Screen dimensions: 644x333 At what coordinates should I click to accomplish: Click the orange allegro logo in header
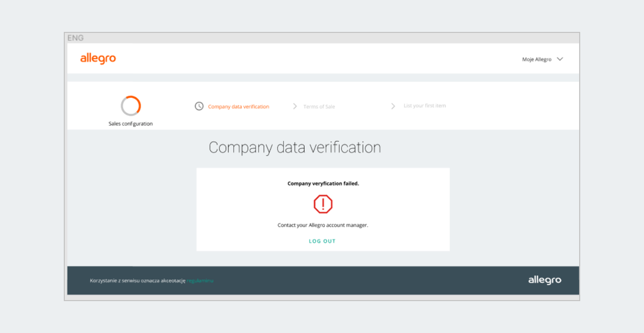tap(98, 59)
